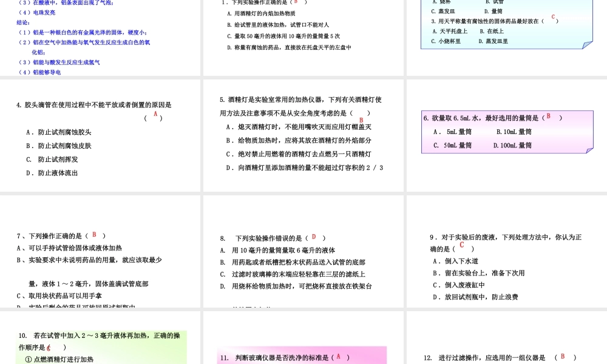The height and width of the screenshot is (364, 607).
Task: Click option "B. 留在实验台上，准备下次用"
Action: pyautogui.click(x=479, y=273)
